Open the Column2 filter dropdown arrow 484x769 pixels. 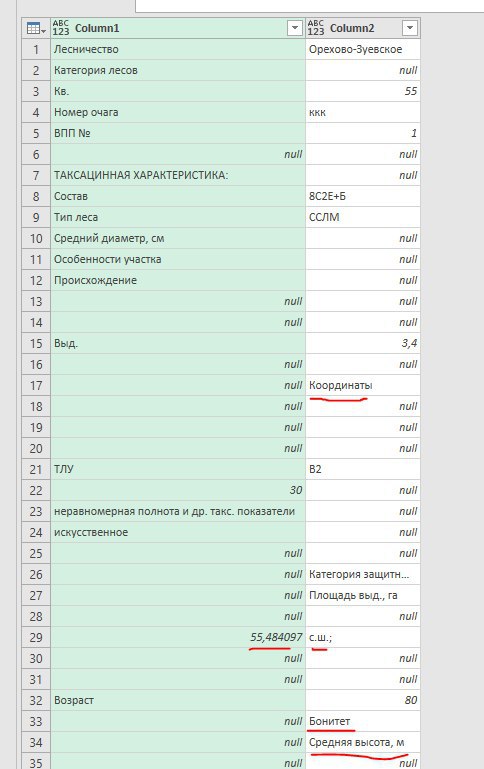(410, 28)
